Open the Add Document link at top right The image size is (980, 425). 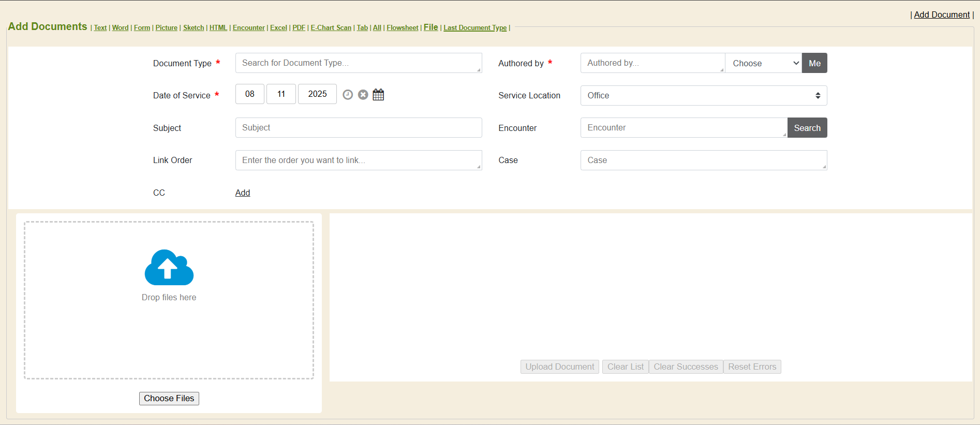941,15
